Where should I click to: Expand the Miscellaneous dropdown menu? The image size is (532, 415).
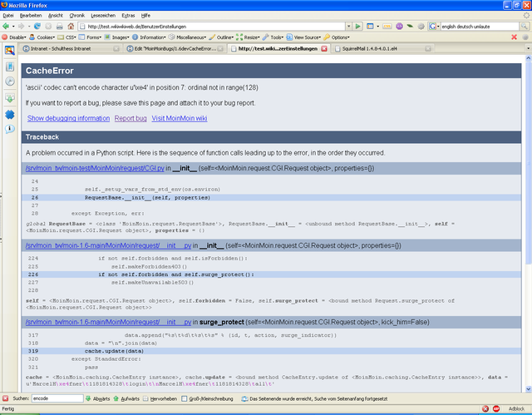point(188,37)
